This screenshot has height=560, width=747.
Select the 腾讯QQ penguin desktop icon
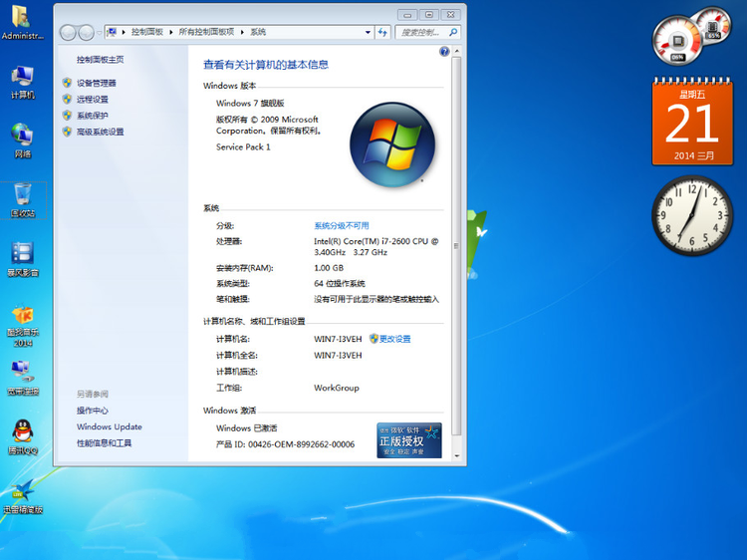pyautogui.click(x=22, y=435)
